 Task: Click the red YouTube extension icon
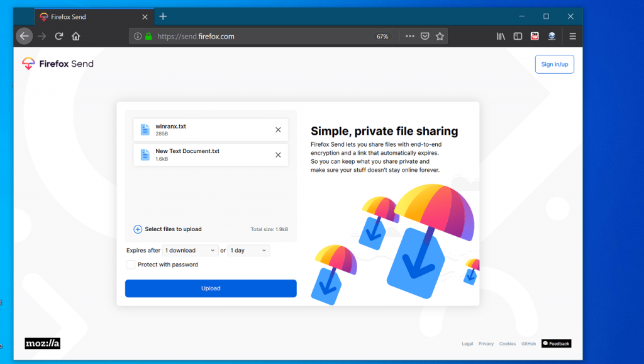point(535,36)
